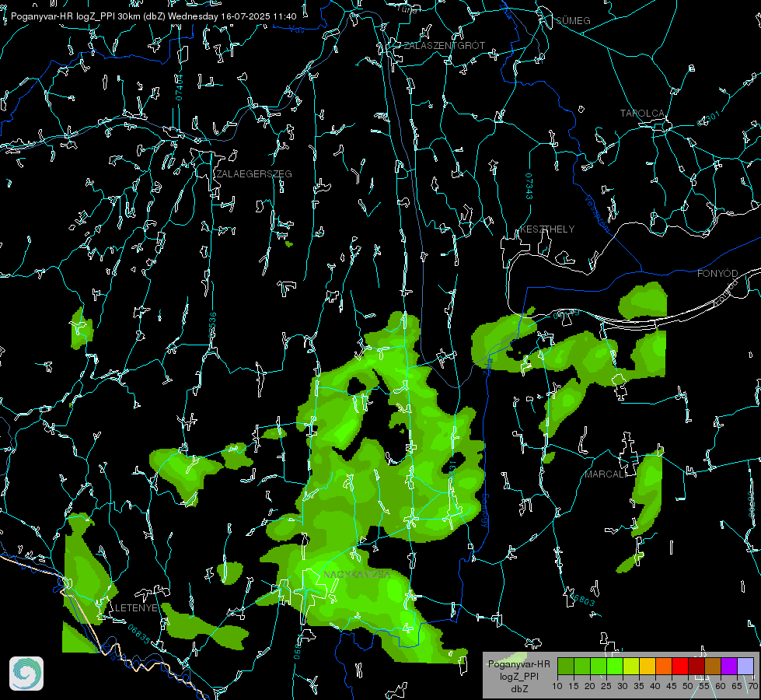Select the 20–25 dBZ green legend swatch
Viewport: 761px width, 700px height.
(599, 666)
